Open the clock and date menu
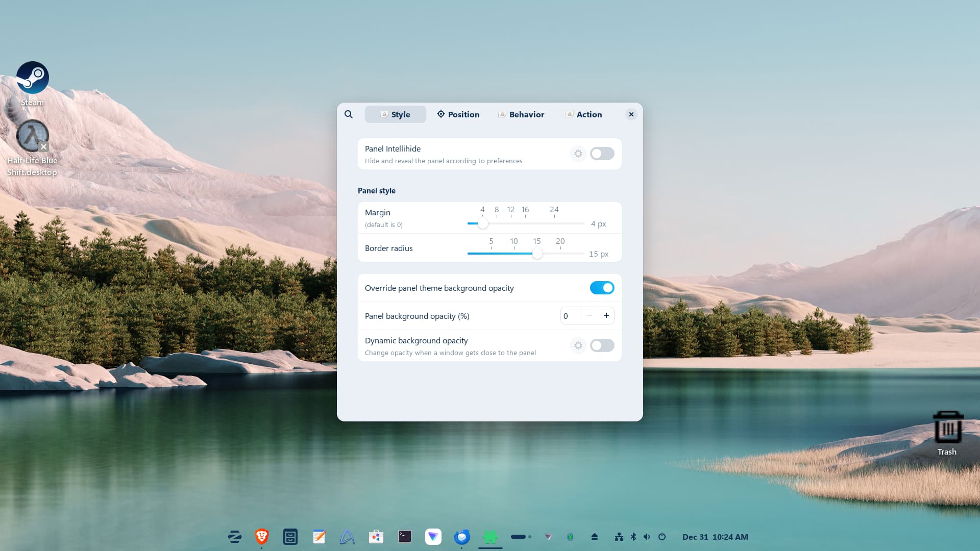 tap(715, 537)
